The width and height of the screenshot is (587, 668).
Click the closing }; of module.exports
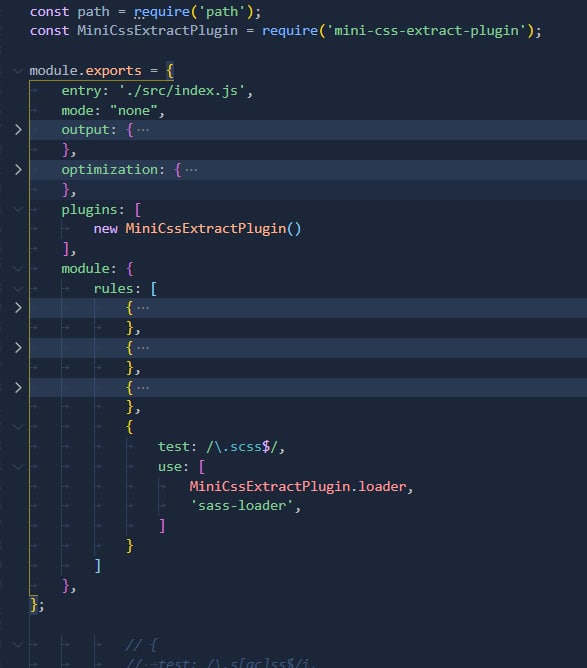37,605
